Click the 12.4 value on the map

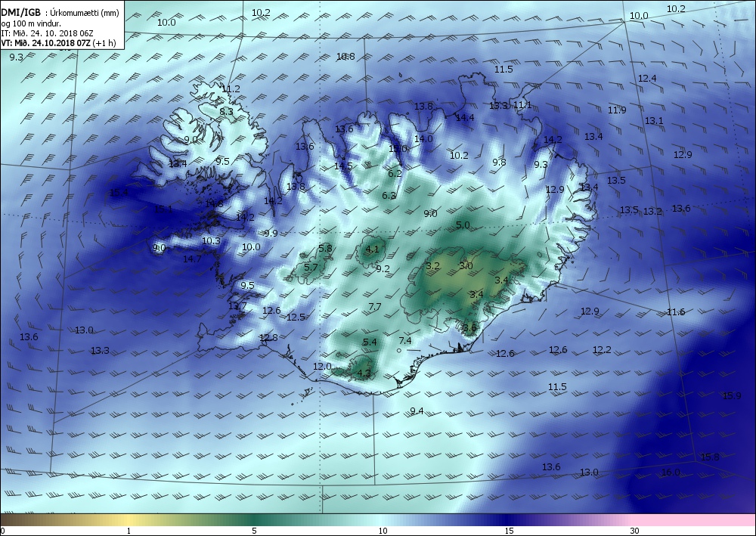pyautogui.click(x=647, y=78)
